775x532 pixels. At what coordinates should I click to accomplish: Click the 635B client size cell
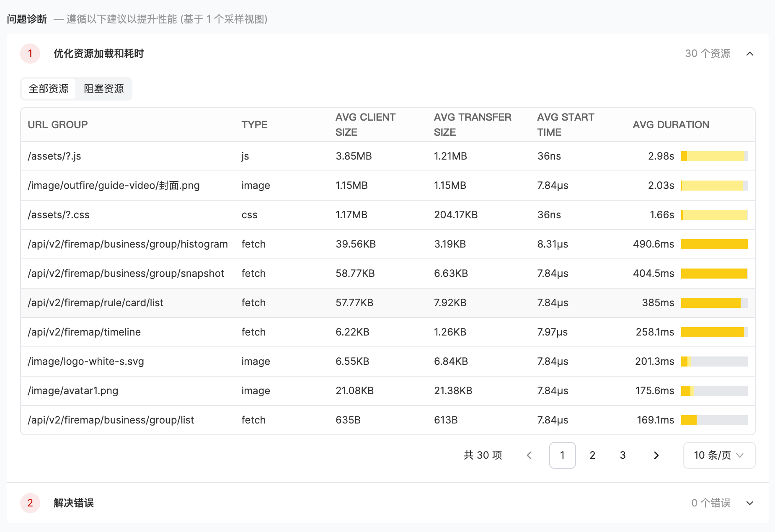coord(348,420)
